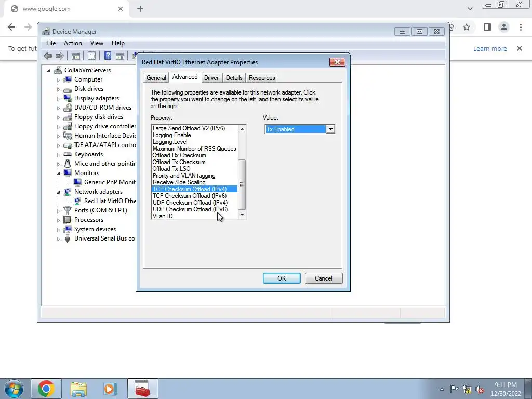Viewport: 532px width, 399px height.
Task: Click the Ports (COM & LPT) icon
Action: click(68, 210)
